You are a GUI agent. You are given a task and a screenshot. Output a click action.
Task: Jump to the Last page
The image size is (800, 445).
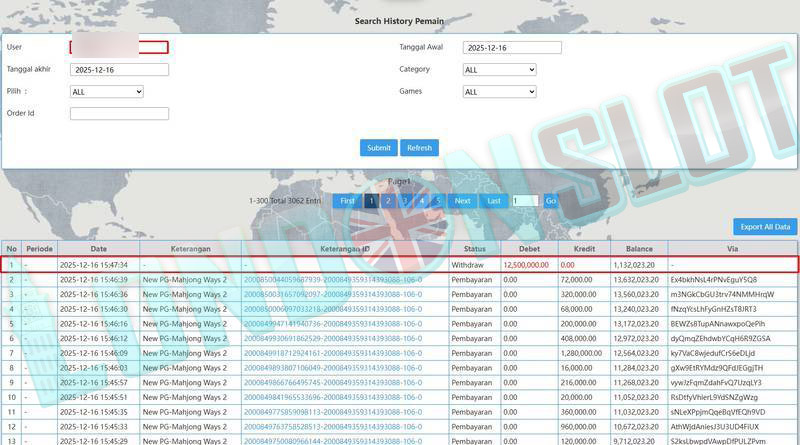(494, 201)
